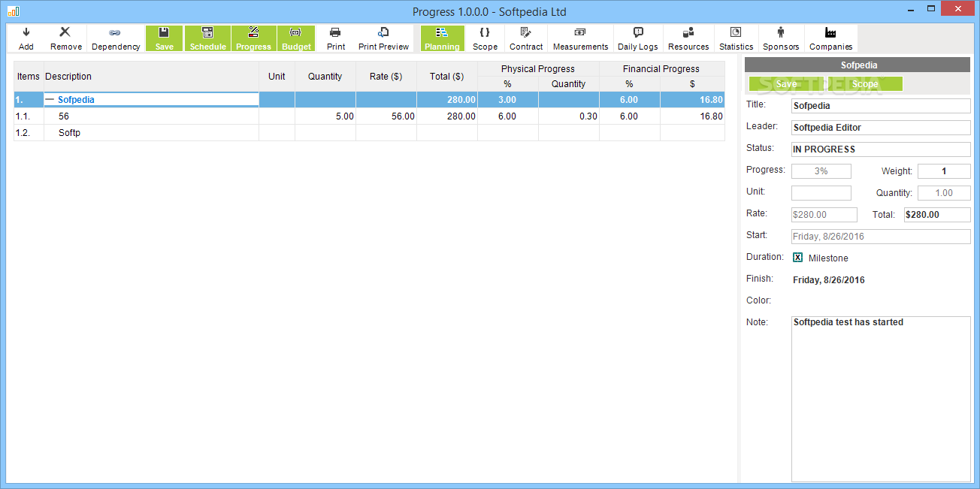Click the Description column header
The width and height of the screenshot is (980, 489).
pos(151,77)
